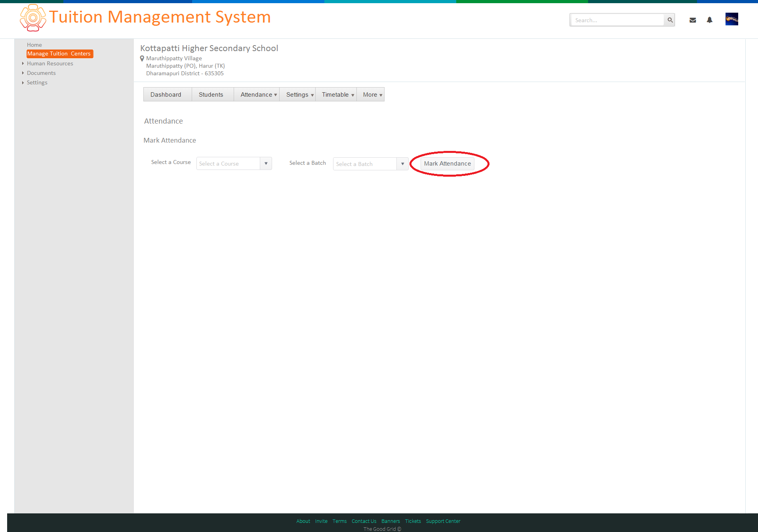Open the Select a Course dropdown
This screenshot has height=532, width=758.
[234, 164]
